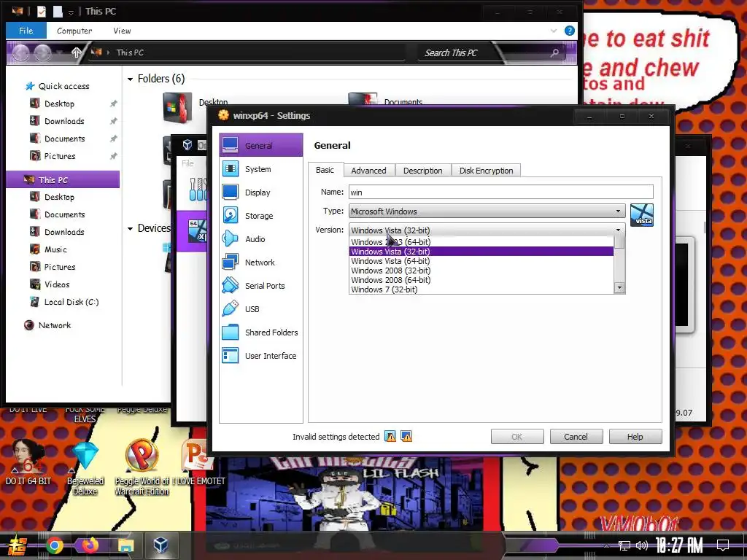Screen dimensions: 747x560
Task: Click the second invalid settings warning icon
Action: coord(406,436)
